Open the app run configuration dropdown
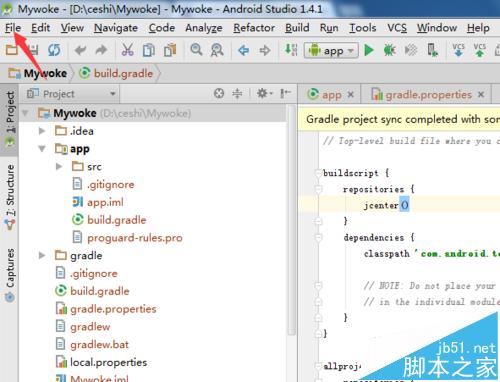The image size is (500, 382). click(x=331, y=51)
